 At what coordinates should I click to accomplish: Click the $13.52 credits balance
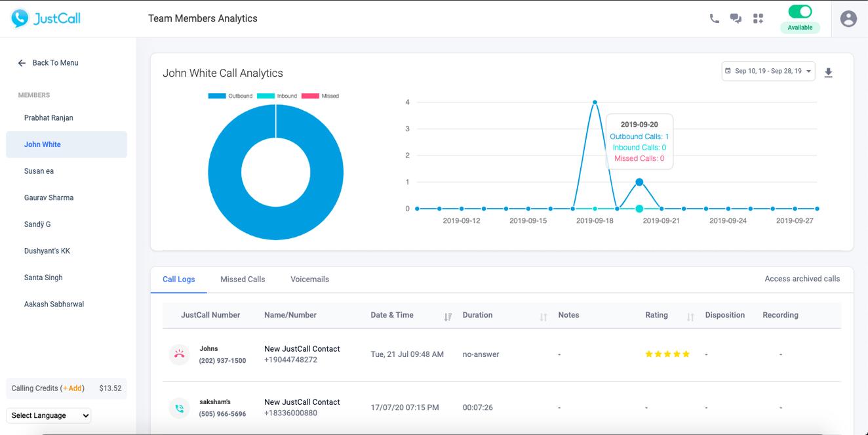[110, 388]
